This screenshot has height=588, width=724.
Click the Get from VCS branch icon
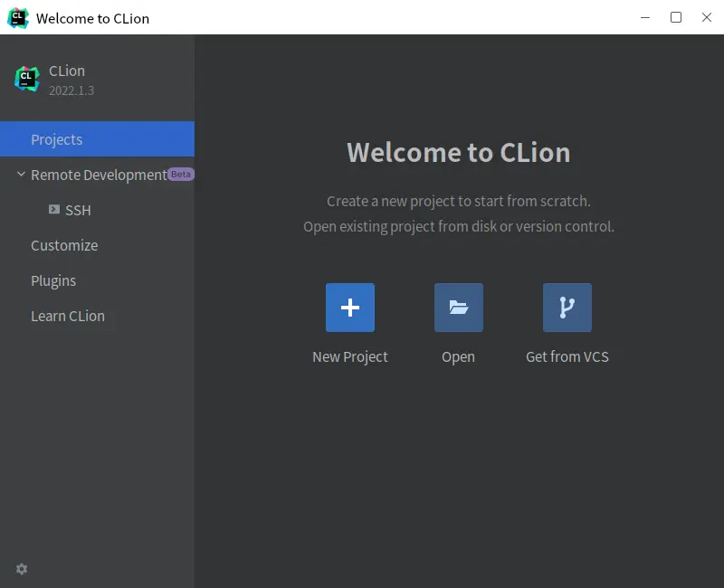[x=567, y=308]
